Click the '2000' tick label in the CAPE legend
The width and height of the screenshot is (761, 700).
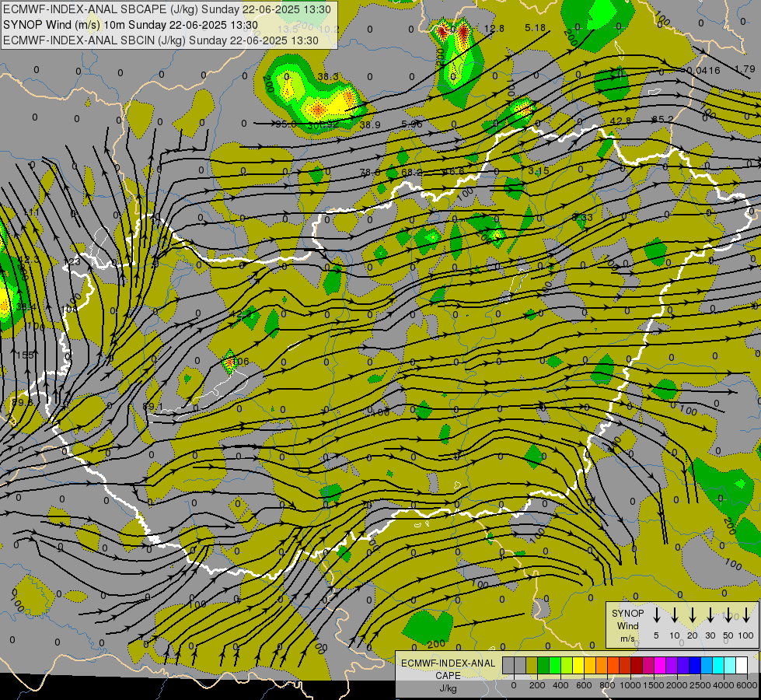[678, 685]
